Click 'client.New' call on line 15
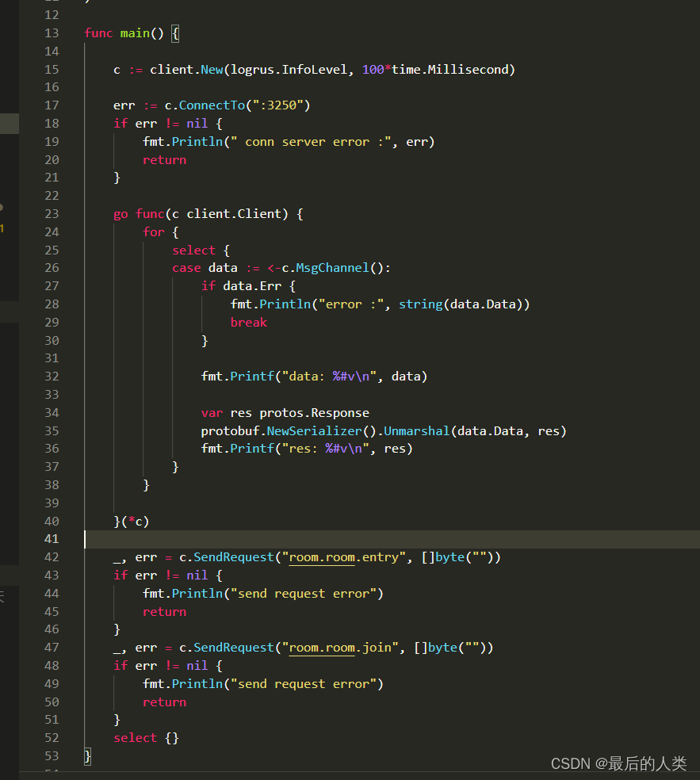 coord(186,69)
